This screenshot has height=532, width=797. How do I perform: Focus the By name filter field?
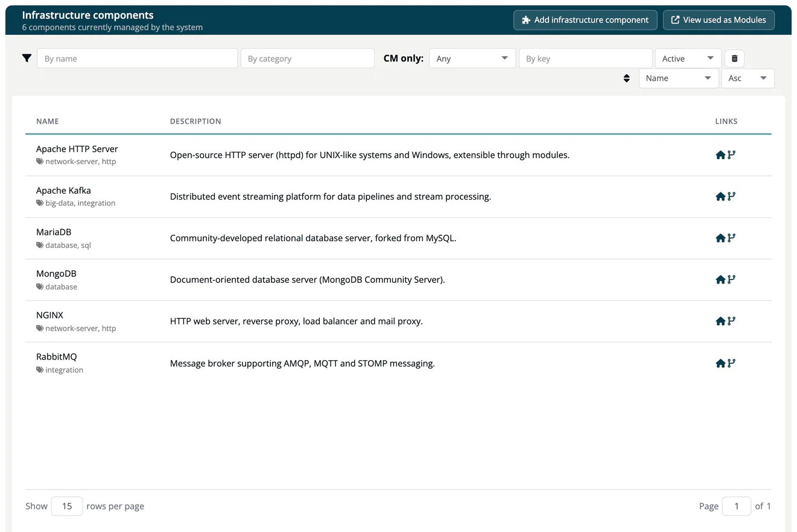[x=138, y=59]
